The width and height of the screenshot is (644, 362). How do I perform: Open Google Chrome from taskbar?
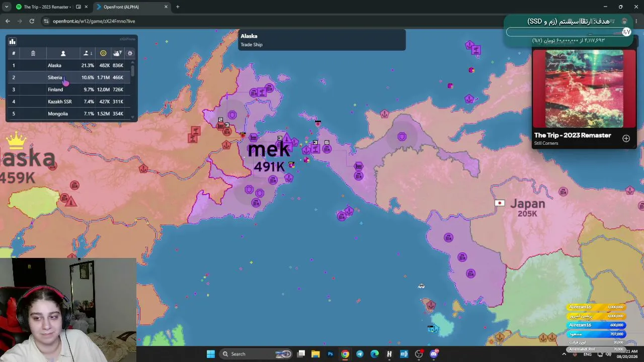(x=345, y=354)
